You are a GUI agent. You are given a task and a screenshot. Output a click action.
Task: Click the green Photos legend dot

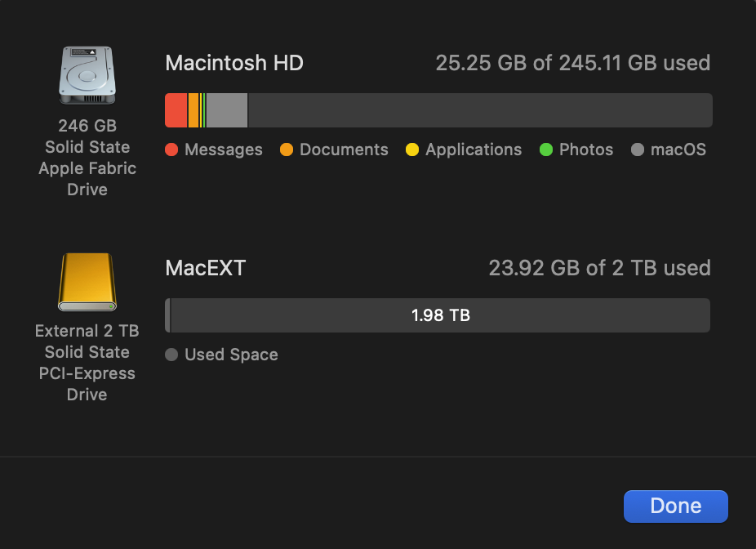pos(546,150)
